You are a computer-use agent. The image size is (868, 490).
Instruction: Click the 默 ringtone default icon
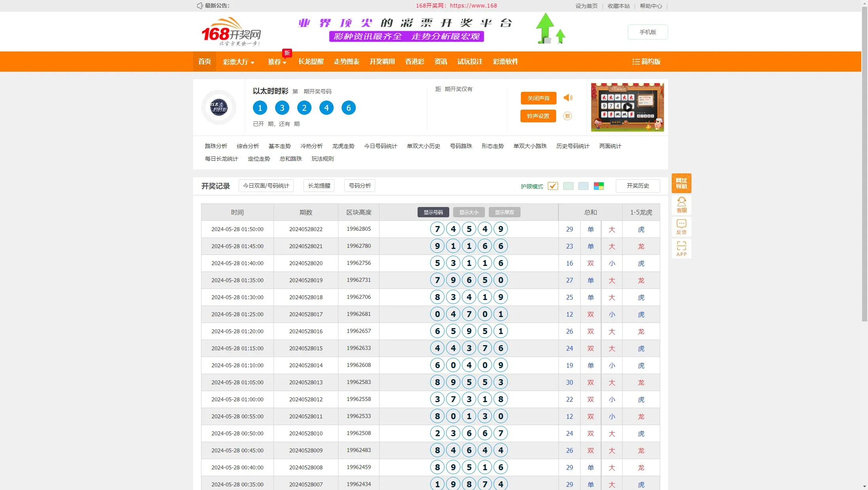(x=568, y=116)
